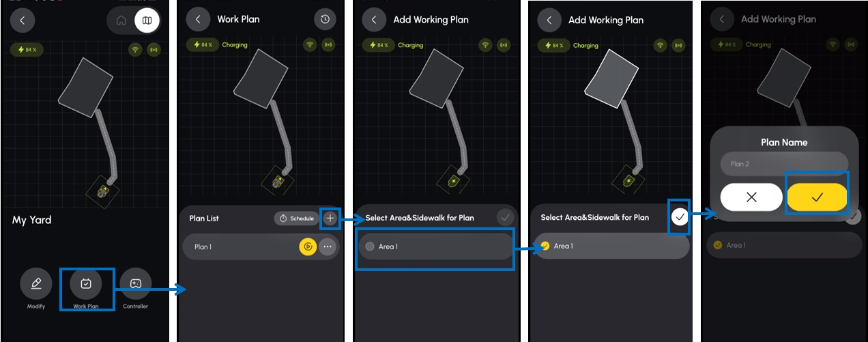Switch to the map view icon
Image resolution: width=868 pixels, height=342 pixels.
click(x=147, y=20)
